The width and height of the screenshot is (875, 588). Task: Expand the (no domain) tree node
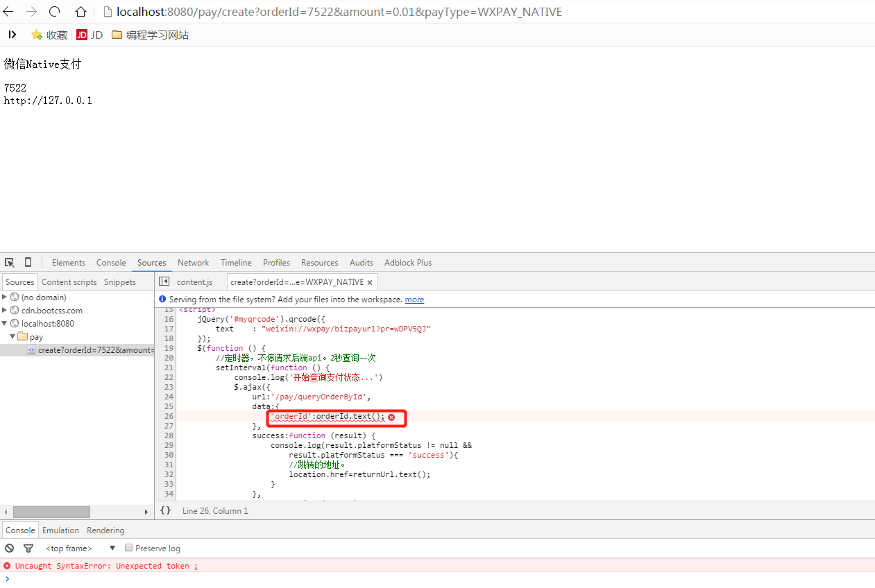tap(5, 297)
